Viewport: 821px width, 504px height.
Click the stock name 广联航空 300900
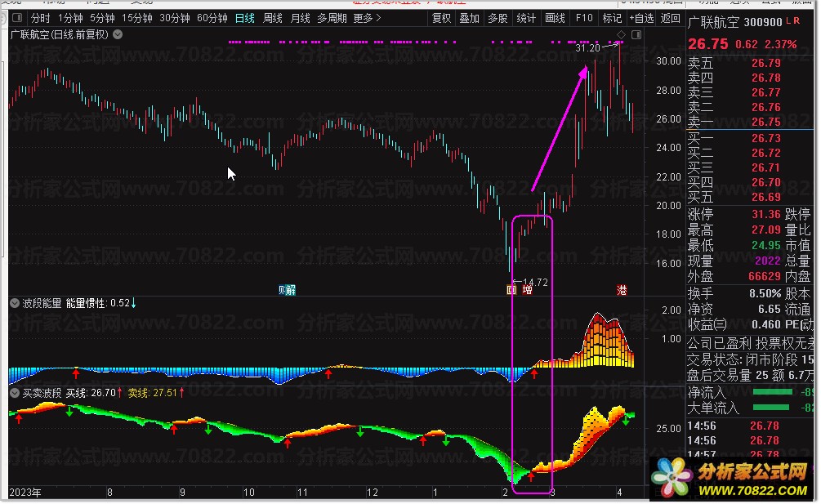click(734, 22)
